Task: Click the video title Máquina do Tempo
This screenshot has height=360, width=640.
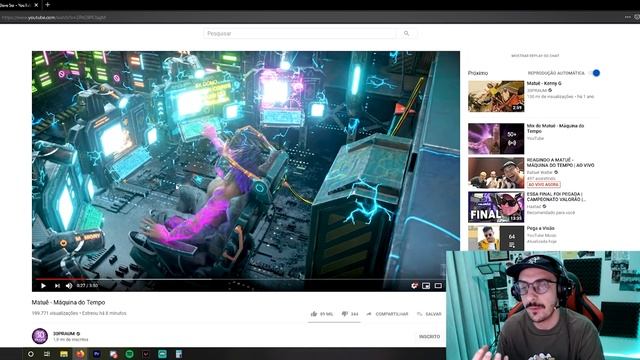Action: click(68, 302)
